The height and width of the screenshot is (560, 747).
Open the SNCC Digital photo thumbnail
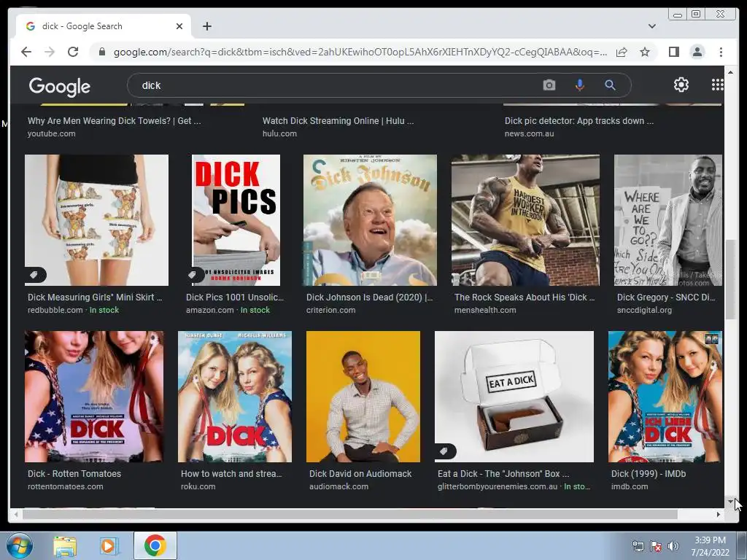pos(668,220)
